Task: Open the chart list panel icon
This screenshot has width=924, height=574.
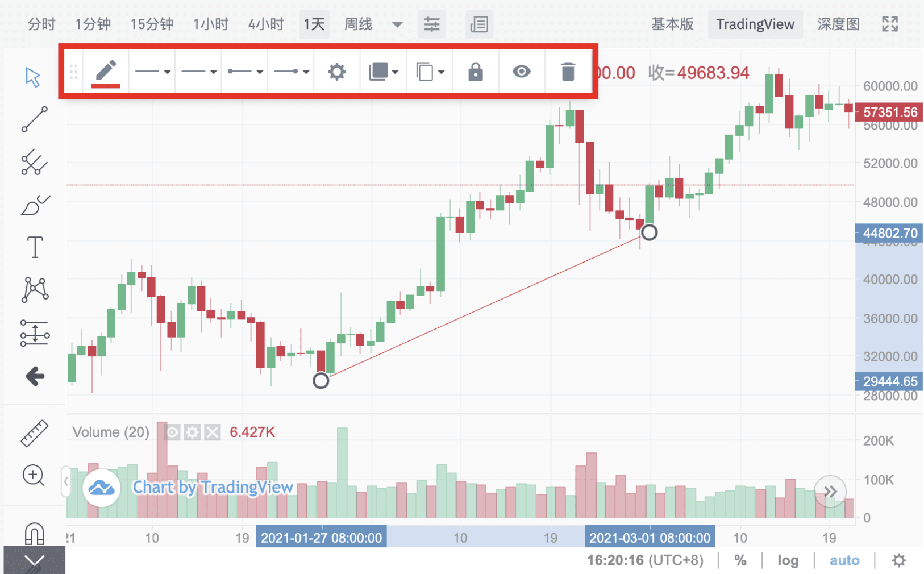Action: (x=479, y=24)
